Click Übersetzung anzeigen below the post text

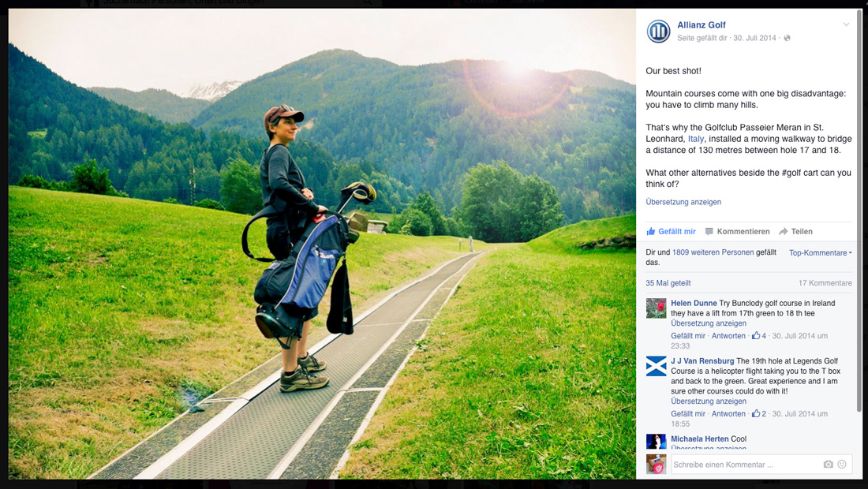coord(683,202)
